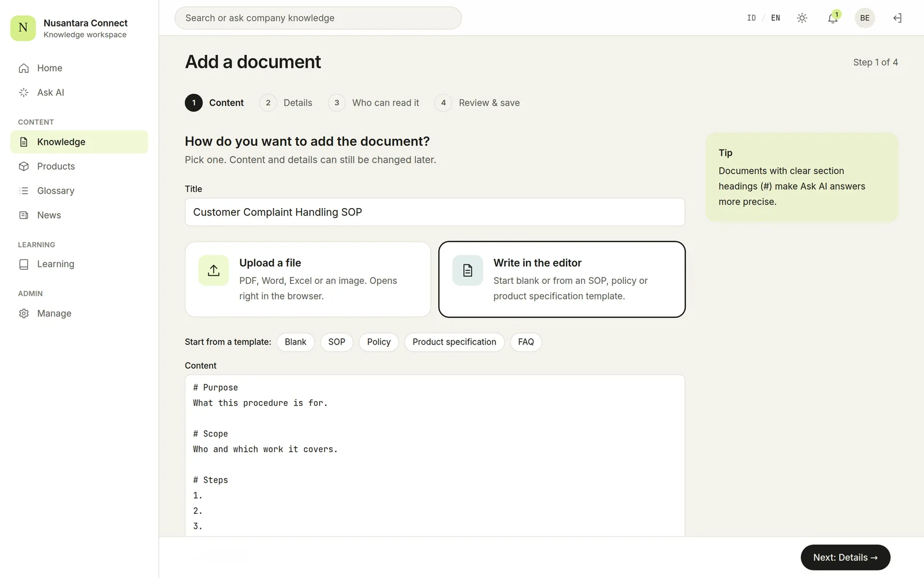
Task: Jump to step 1 Content
Action: coord(214,103)
